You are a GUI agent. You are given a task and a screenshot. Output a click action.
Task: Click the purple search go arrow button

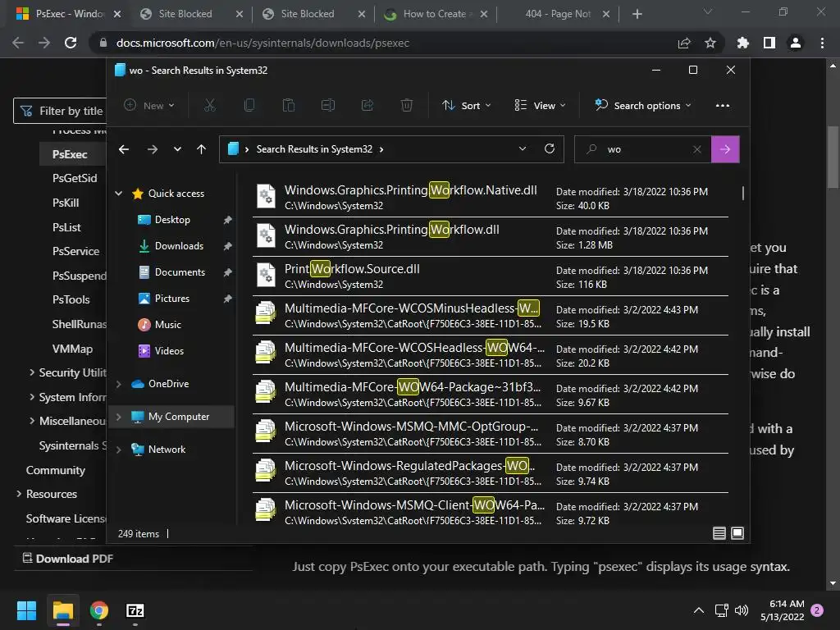725,149
